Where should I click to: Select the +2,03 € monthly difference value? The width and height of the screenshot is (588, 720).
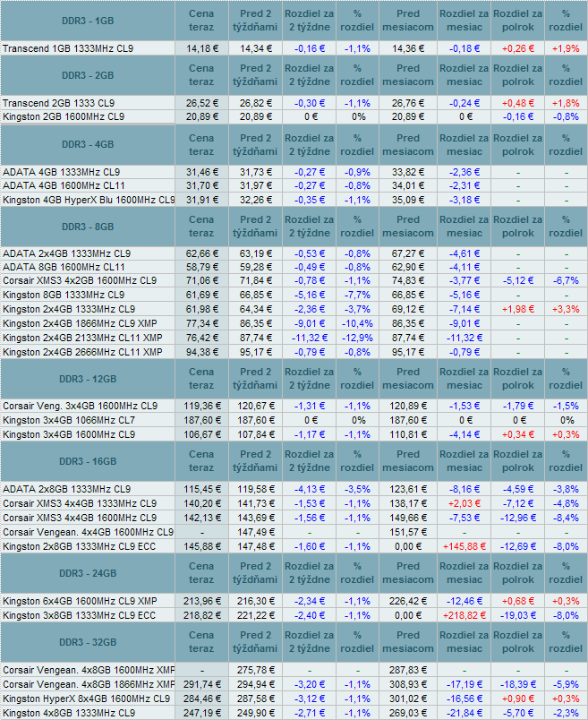point(464,503)
